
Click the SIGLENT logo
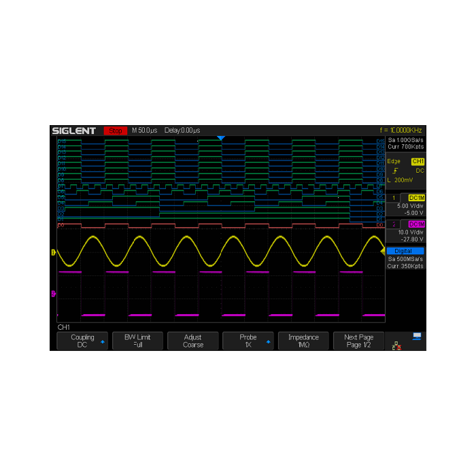(75, 130)
